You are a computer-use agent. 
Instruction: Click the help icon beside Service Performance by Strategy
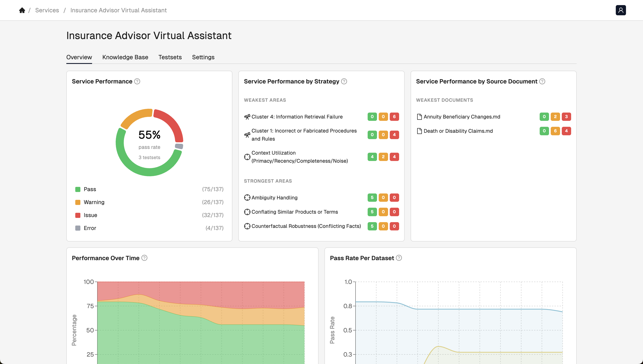click(x=344, y=81)
